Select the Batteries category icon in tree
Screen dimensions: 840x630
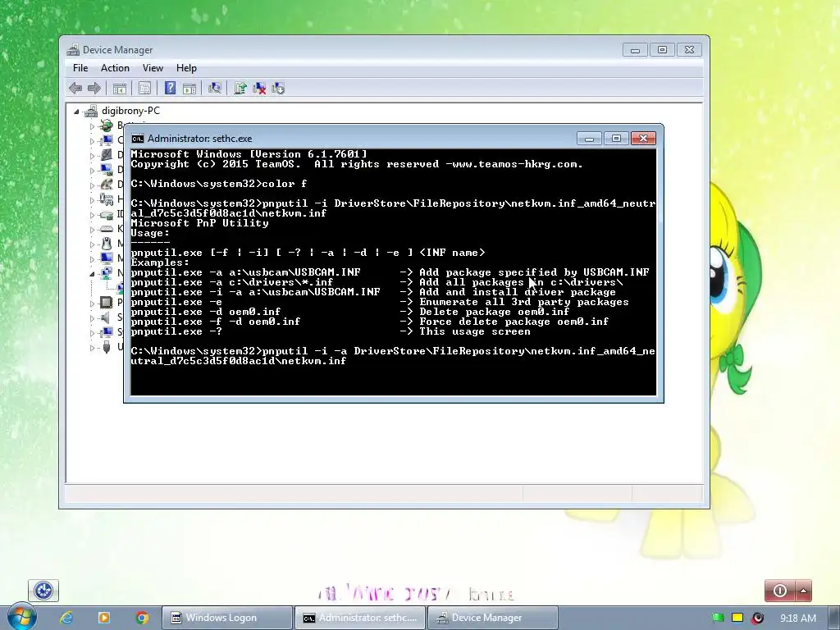(107, 126)
